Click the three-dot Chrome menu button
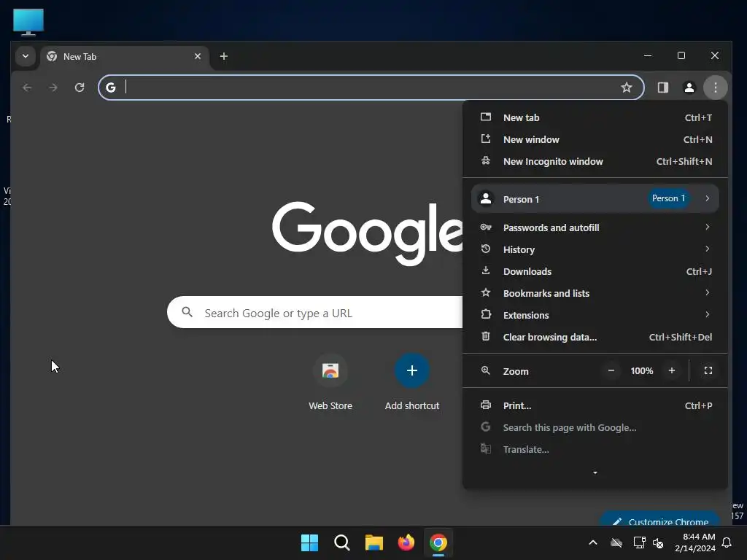The width and height of the screenshot is (747, 560). (x=715, y=87)
